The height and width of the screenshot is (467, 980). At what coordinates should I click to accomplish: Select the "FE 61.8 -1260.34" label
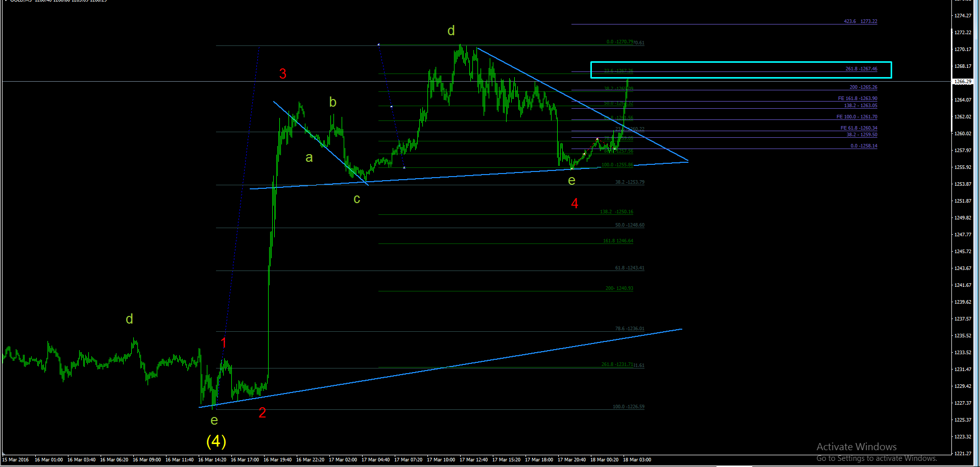pyautogui.click(x=858, y=128)
